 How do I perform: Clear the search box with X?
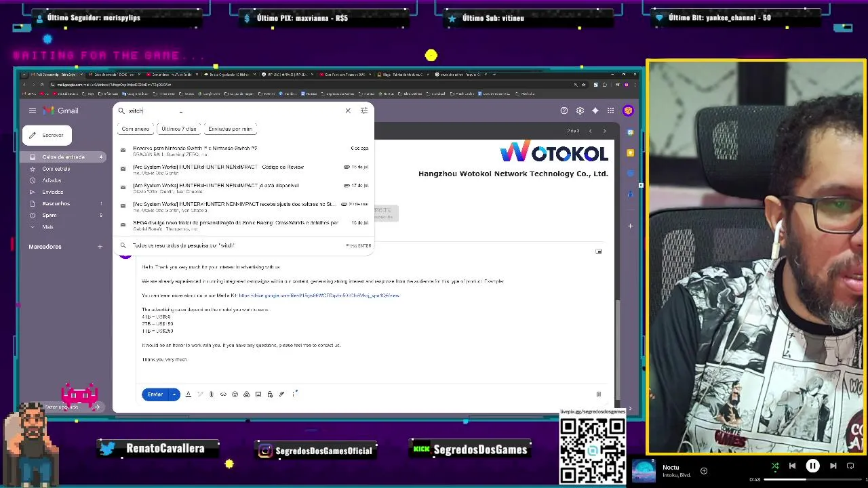(348, 110)
